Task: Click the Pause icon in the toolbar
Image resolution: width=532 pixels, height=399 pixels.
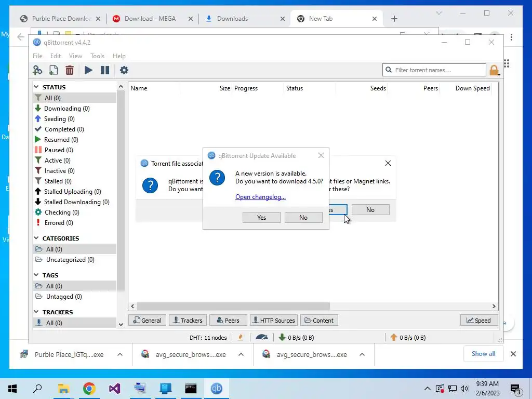Action: (105, 70)
